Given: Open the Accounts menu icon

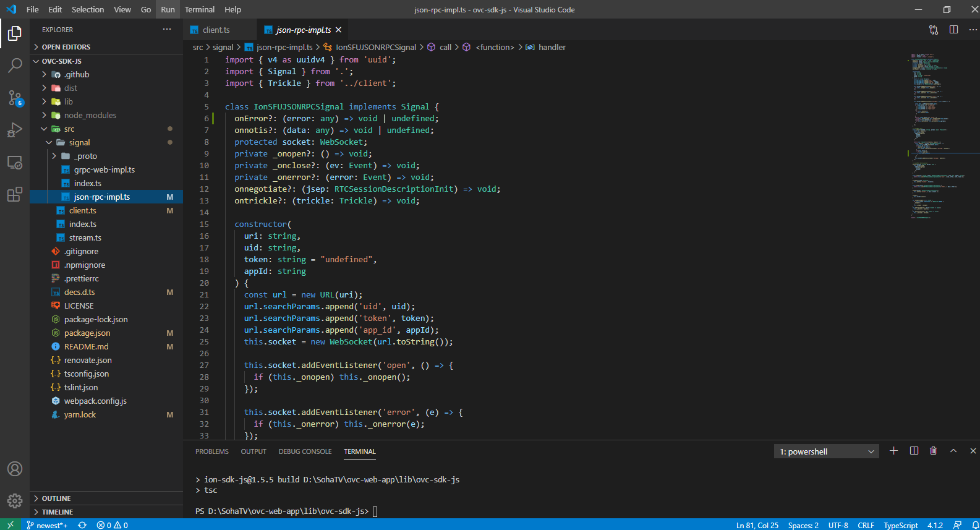Looking at the screenshot, I should coord(15,469).
